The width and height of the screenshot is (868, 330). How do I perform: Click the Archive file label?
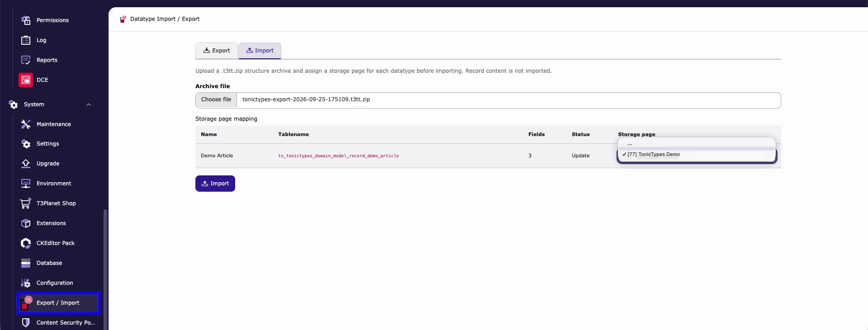[213, 86]
